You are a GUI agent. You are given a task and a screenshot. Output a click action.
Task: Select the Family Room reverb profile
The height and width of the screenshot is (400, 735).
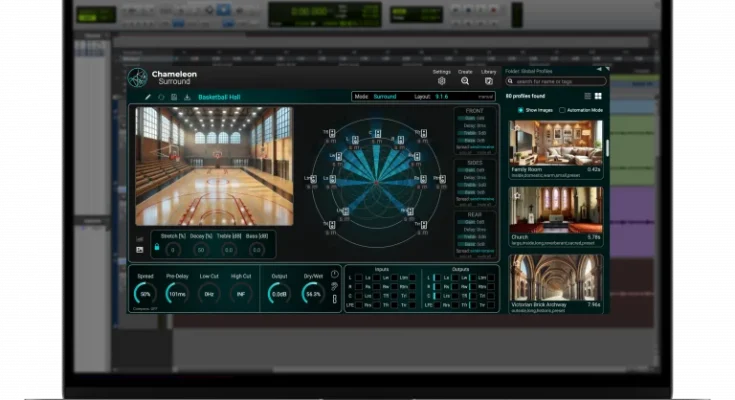[556, 143]
